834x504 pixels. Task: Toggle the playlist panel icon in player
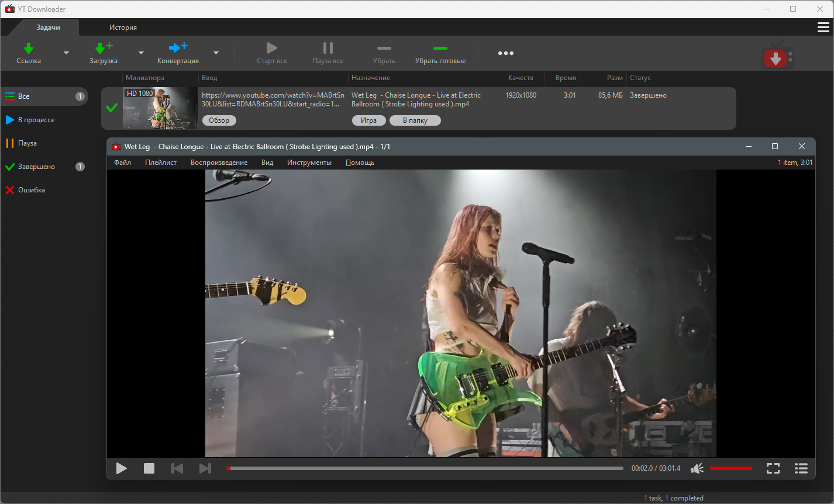coord(801,468)
